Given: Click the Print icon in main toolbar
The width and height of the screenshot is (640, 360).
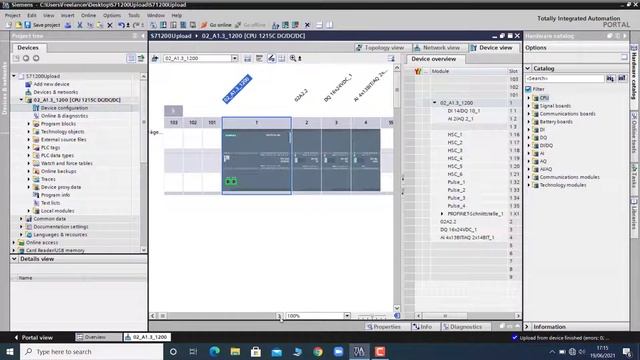Looking at the screenshot, I should coord(68,25).
